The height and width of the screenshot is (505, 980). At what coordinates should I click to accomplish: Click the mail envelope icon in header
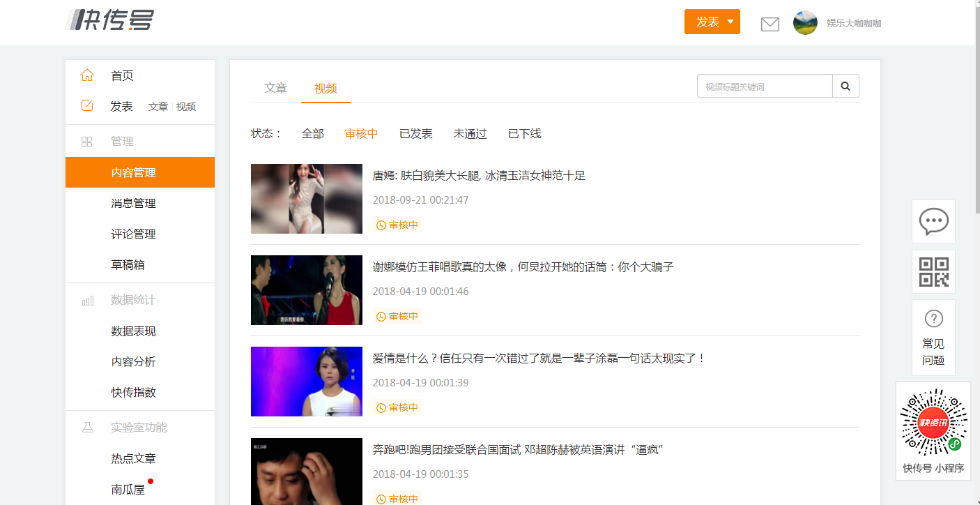(770, 24)
